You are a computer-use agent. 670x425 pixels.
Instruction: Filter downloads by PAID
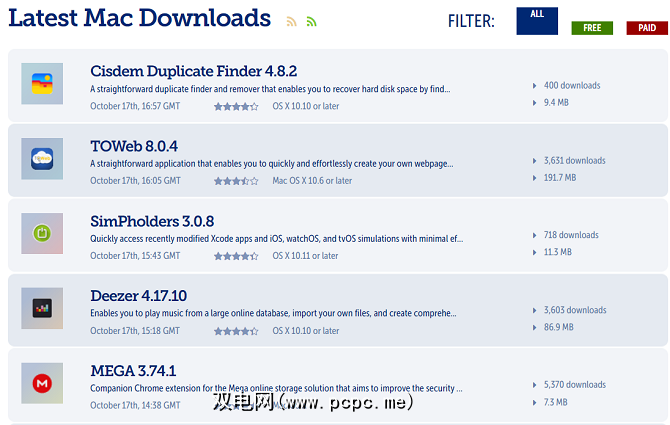click(647, 28)
